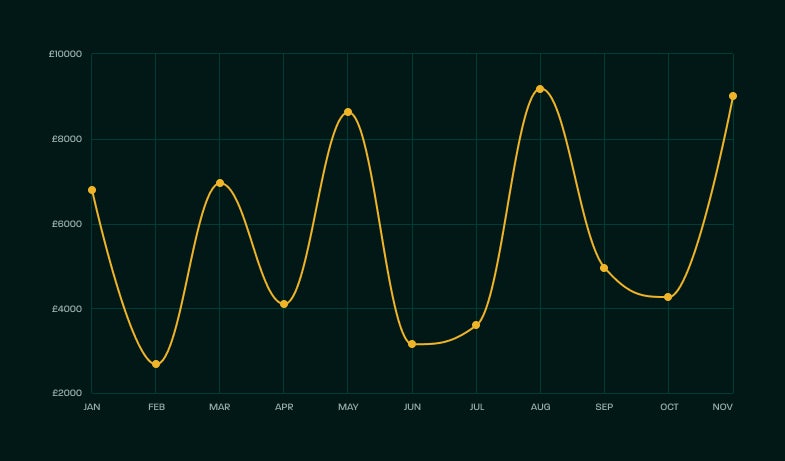Click the JAN month label
This screenshot has width=785, height=461.
pyautogui.click(x=92, y=407)
